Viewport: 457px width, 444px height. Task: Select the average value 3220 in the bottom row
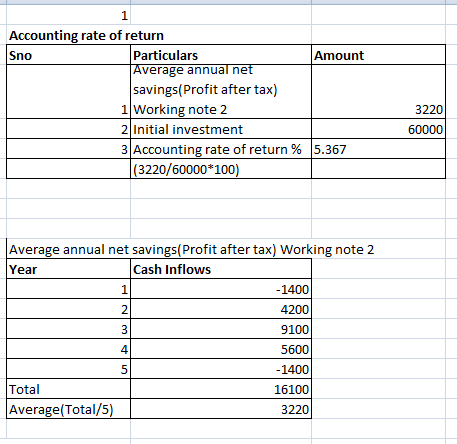click(221, 409)
